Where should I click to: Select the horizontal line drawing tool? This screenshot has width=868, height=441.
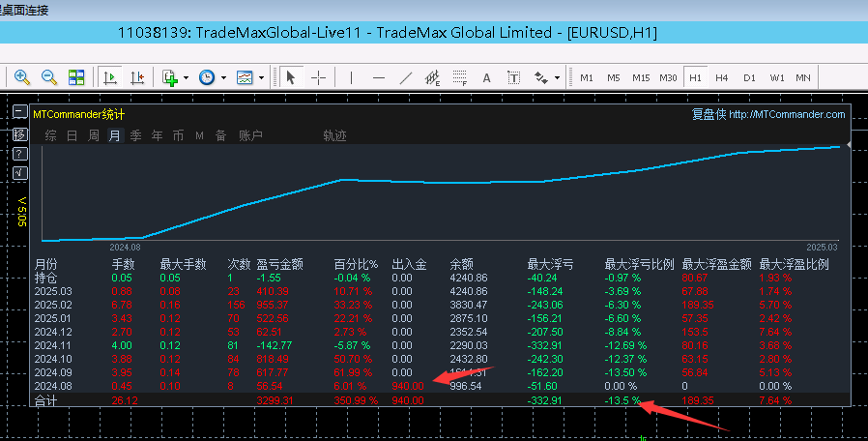pyautogui.click(x=379, y=78)
